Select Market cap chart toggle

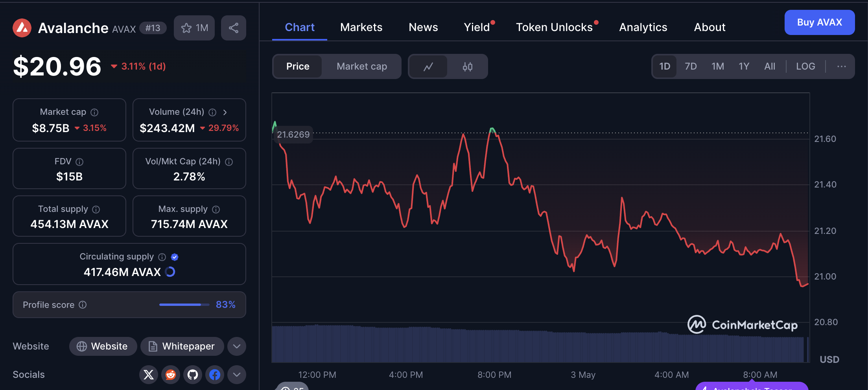(362, 66)
